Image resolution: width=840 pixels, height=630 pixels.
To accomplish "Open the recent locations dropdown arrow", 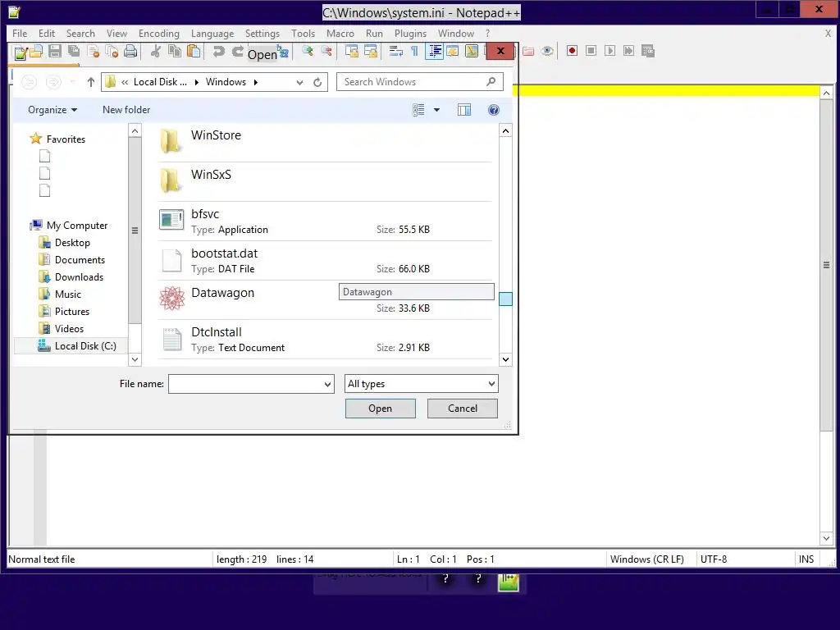I will pyautogui.click(x=73, y=82).
